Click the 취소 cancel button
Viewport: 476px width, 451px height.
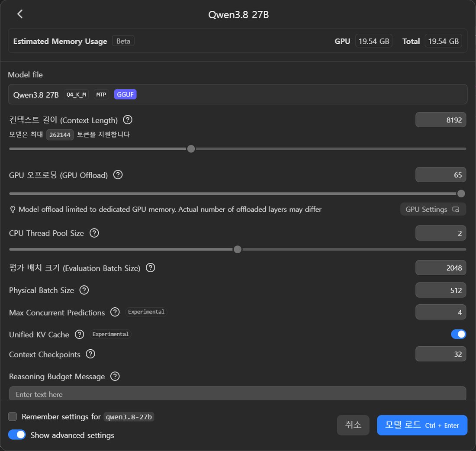pos(353,425)
